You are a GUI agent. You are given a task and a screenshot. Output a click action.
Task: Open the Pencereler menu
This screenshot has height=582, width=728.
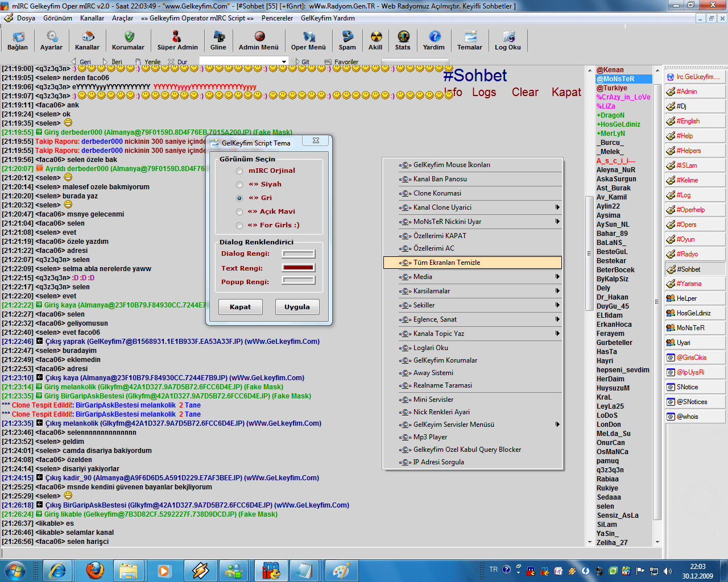point(277,18)
